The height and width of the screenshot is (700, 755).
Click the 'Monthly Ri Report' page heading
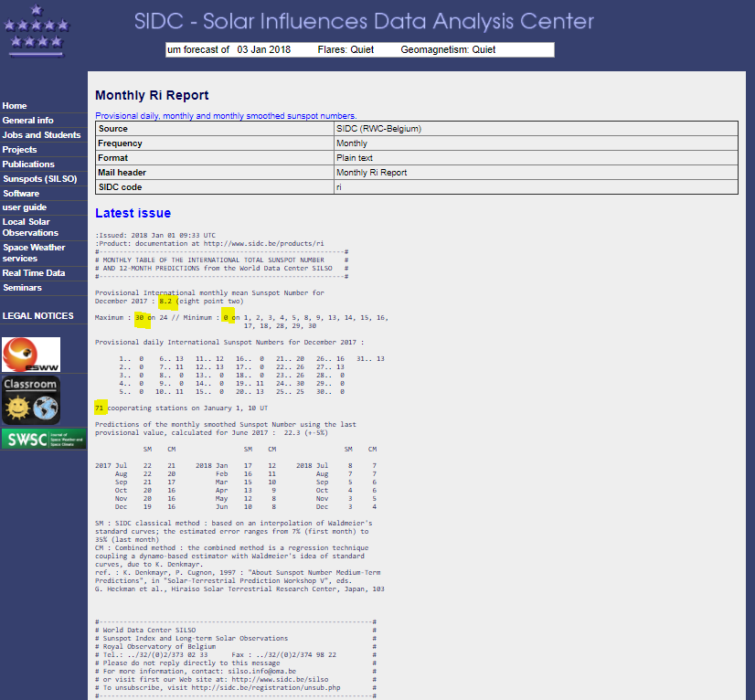(x=152, y=95)
